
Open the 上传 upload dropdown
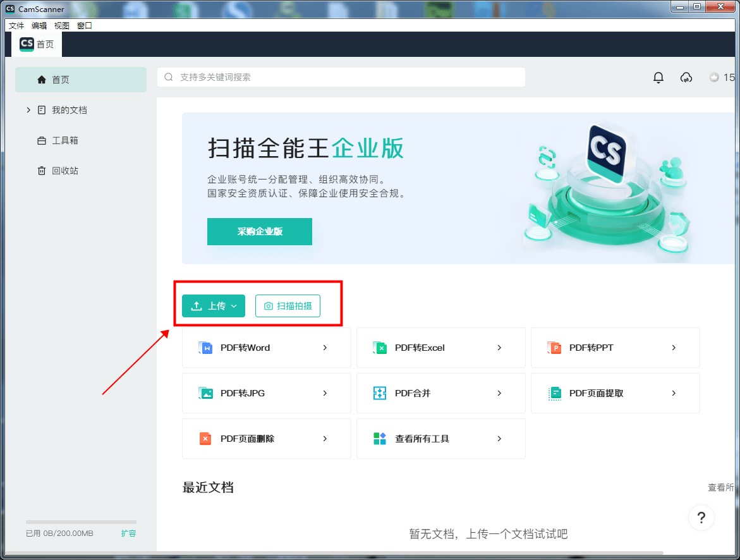[x=212, y=305]
